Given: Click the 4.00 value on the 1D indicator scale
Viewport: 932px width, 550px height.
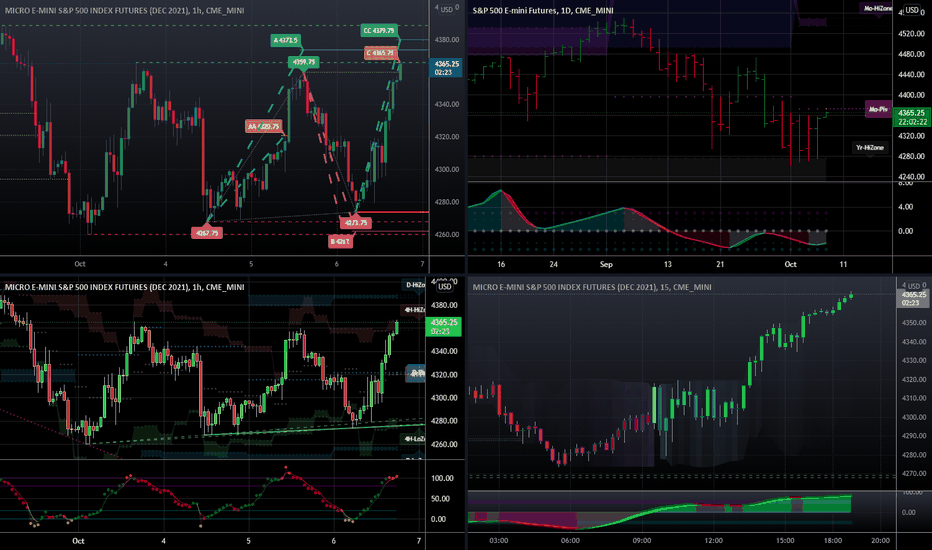Looking at the screenshot, I should click(x=906, y=207).
